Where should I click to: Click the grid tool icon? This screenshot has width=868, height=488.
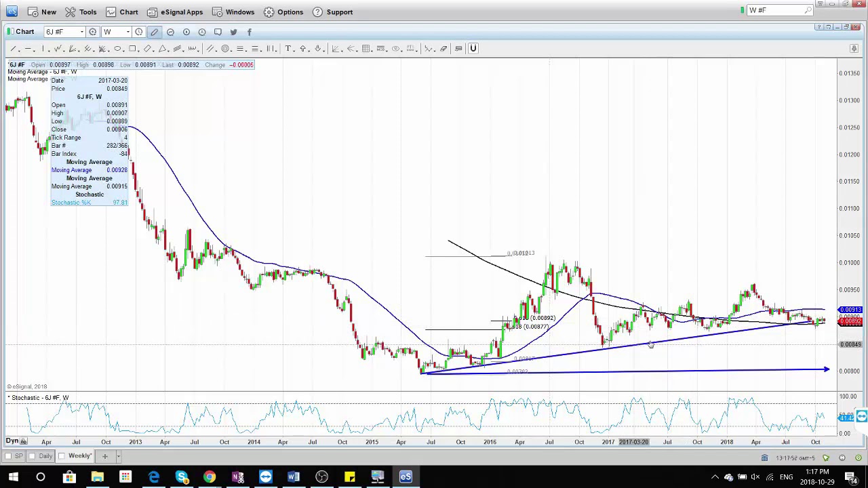[366, 49]
